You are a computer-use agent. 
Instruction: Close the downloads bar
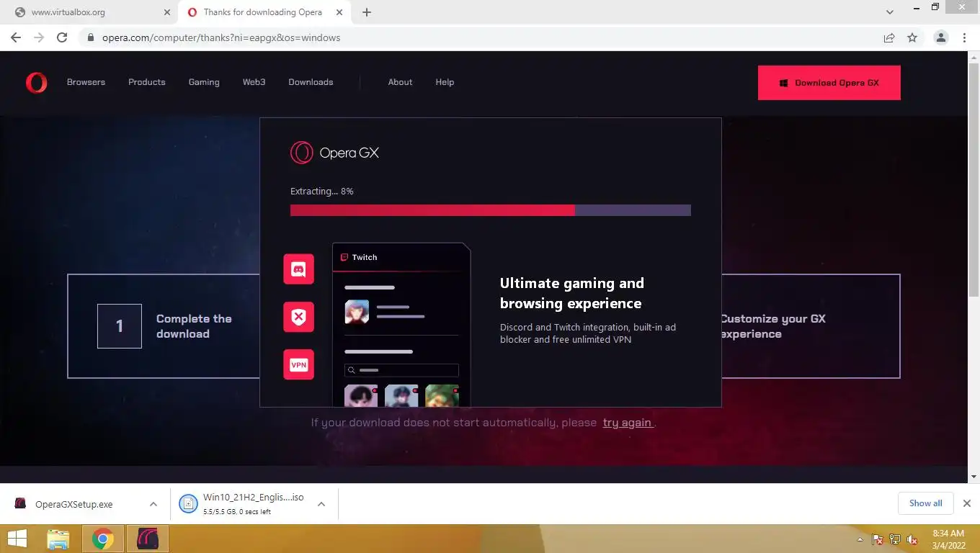(967, 503)
